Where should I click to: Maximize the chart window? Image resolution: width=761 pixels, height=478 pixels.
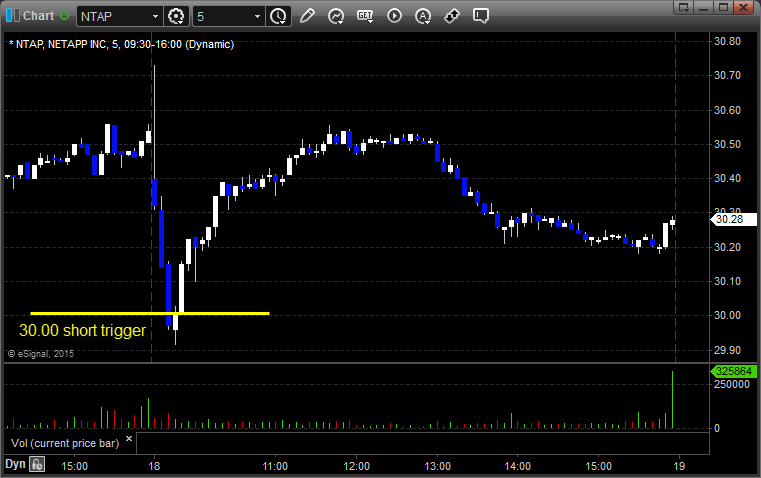(724, 7)
